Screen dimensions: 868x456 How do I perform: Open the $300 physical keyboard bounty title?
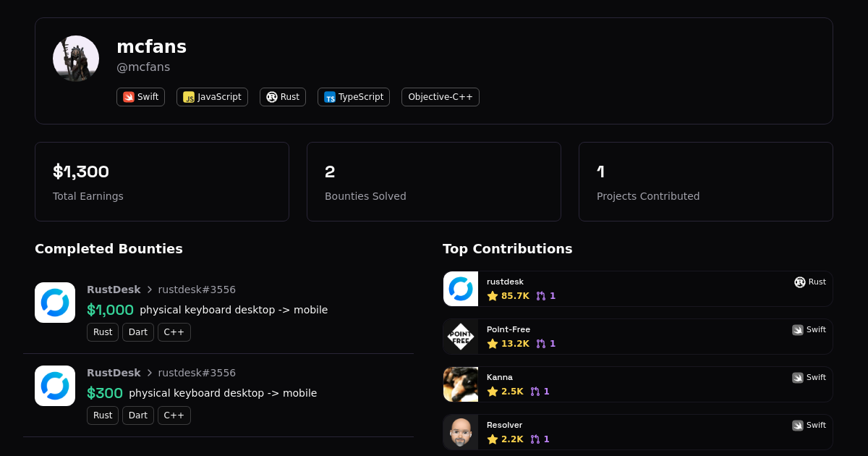[223, 393]
